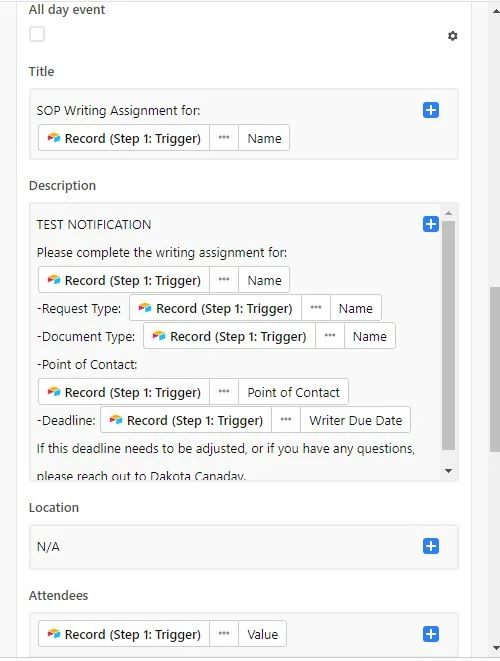Click the blue plus button in the Title field
The image size is (500, 661).
point(430,110)
